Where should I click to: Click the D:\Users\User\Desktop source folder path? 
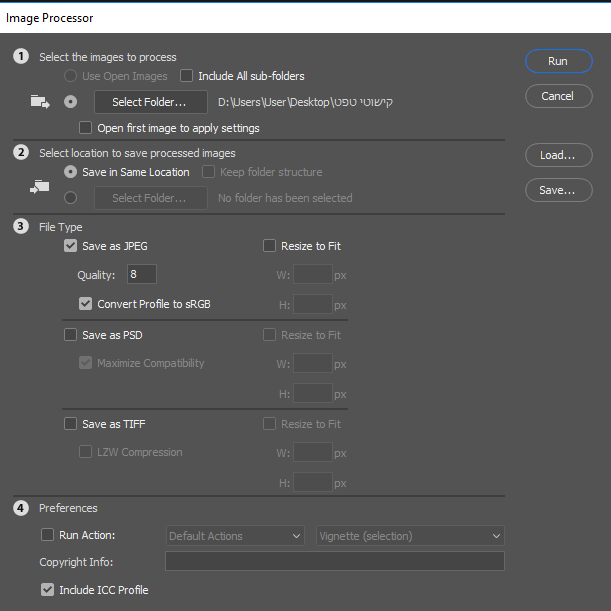click(306, 102)
